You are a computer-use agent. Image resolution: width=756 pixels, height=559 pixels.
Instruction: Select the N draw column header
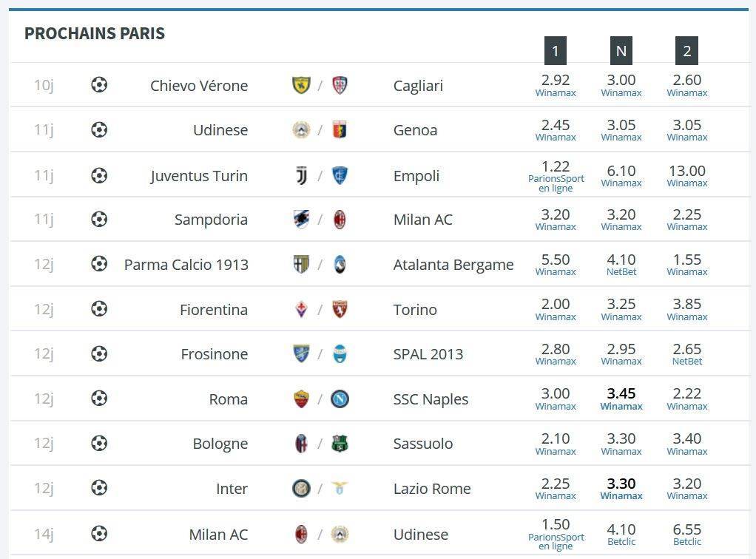click(x=621, y=50)
